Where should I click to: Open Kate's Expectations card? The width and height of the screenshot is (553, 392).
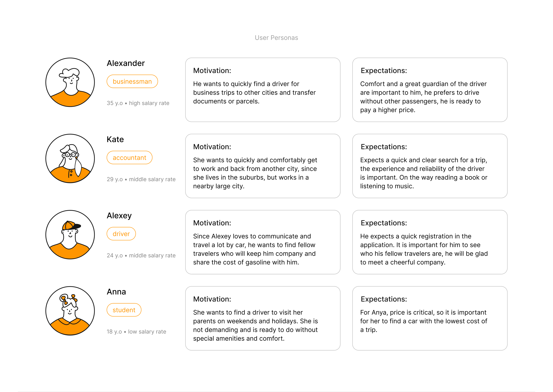coord(430,166)
